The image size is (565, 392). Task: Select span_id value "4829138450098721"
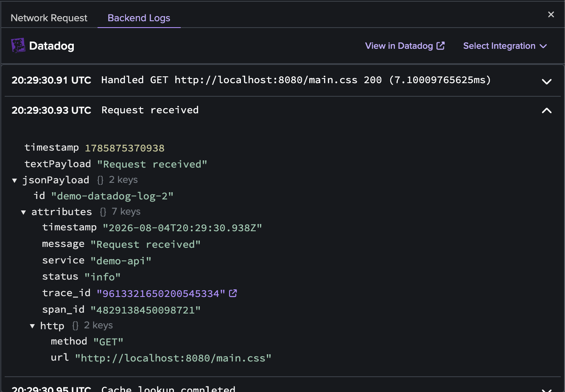point(145,310)
